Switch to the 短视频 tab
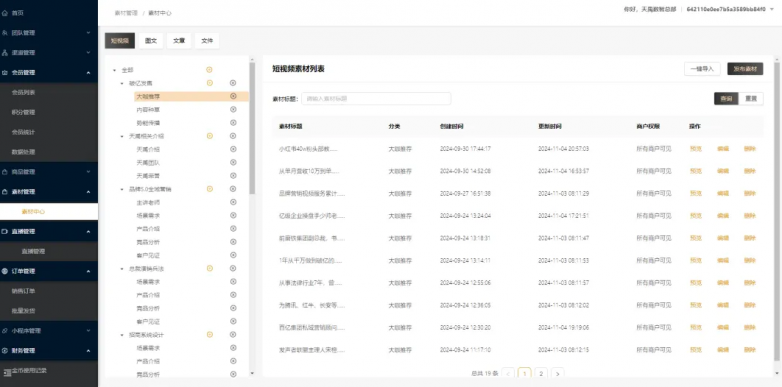The image size is (782, 387). (120, 41)
